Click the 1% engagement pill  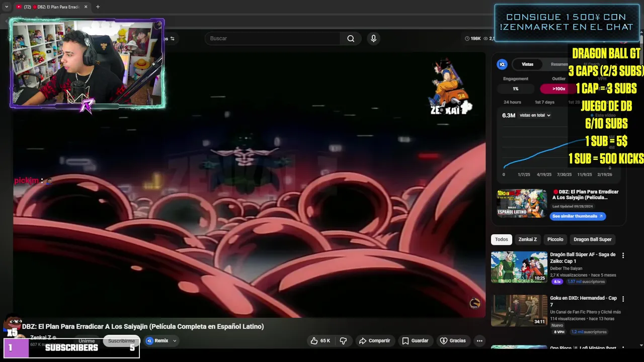click(x=516, y=88)
